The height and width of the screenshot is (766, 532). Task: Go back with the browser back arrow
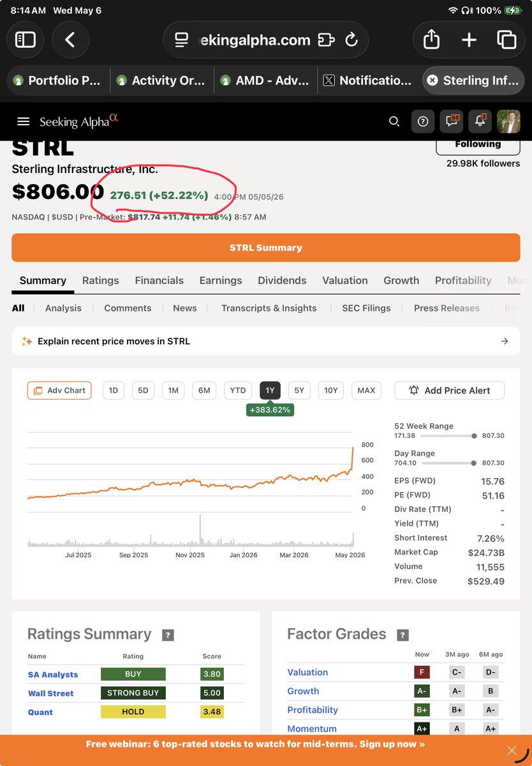[70, 40]
